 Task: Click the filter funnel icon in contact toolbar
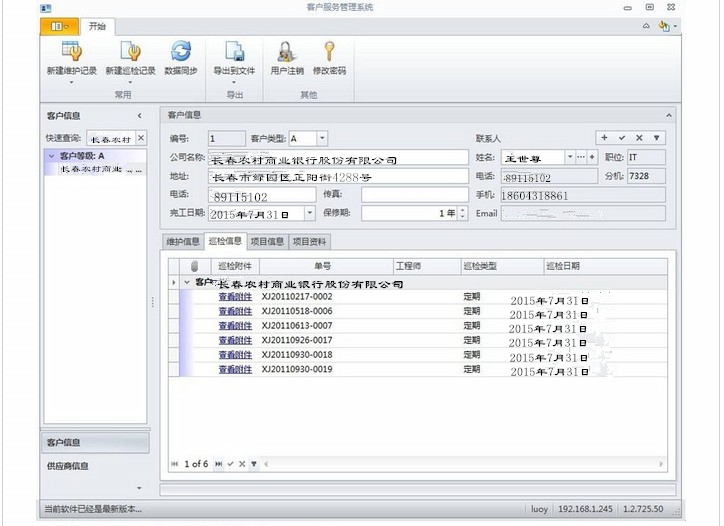(657, 138)
